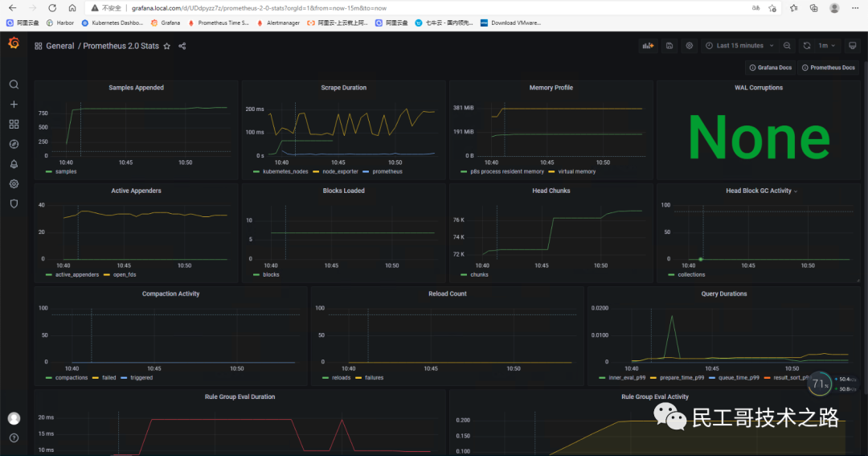Open the Search dashboards magnifier icon
The image size is (868, 456).
click(x=14, y=84)
